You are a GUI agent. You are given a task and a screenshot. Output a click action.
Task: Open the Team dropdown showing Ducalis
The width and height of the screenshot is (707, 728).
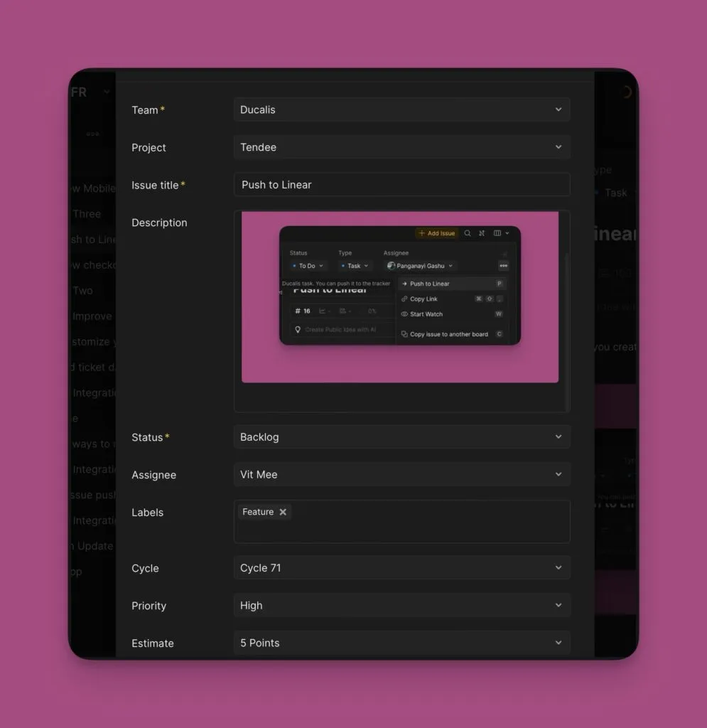point(402,109)
